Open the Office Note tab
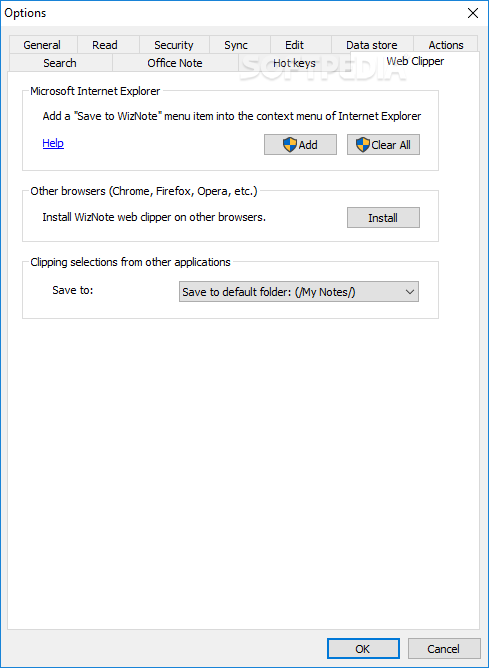This screenshot has height=668, width=489. tap(175, 63)
